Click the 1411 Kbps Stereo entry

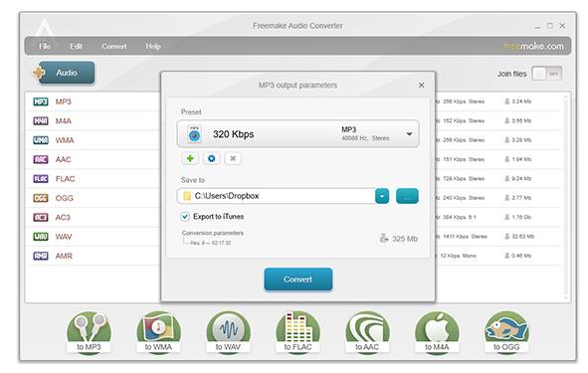[x=465, y=236]
